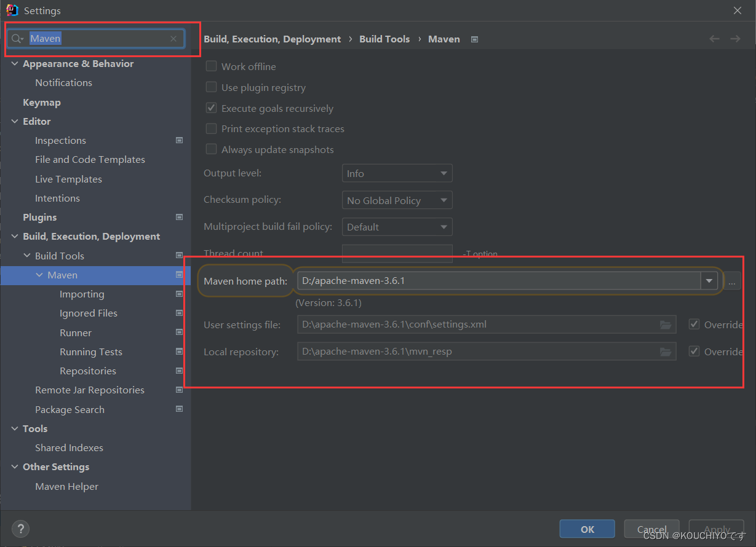The width and height of the screenshot is (756, 547).
Task: Uncheck Execute goals recursively
Action: 211,108
